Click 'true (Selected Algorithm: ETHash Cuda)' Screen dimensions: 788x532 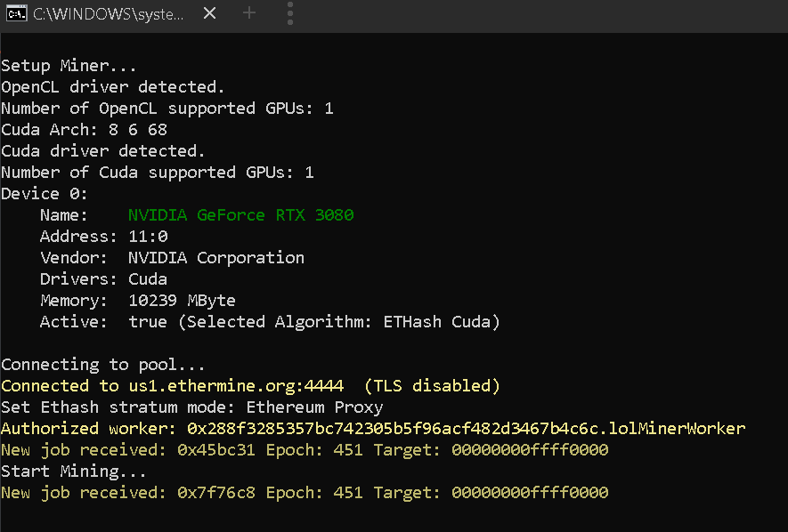click(314, 322)
